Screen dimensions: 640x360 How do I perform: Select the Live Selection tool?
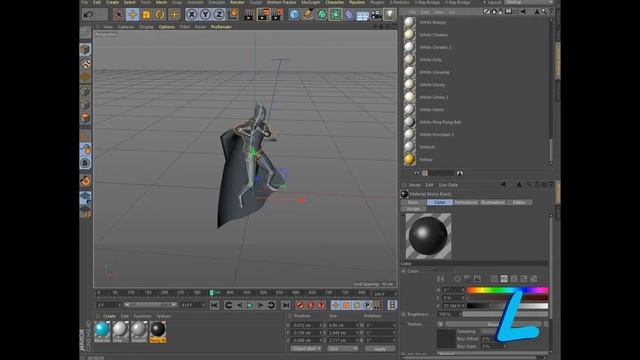tap(118, 15)
